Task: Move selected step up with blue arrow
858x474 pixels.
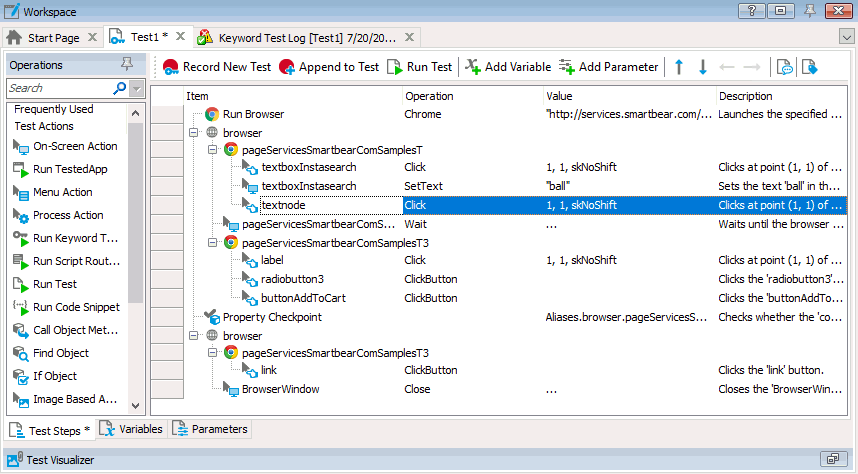Action: [679, 67]
